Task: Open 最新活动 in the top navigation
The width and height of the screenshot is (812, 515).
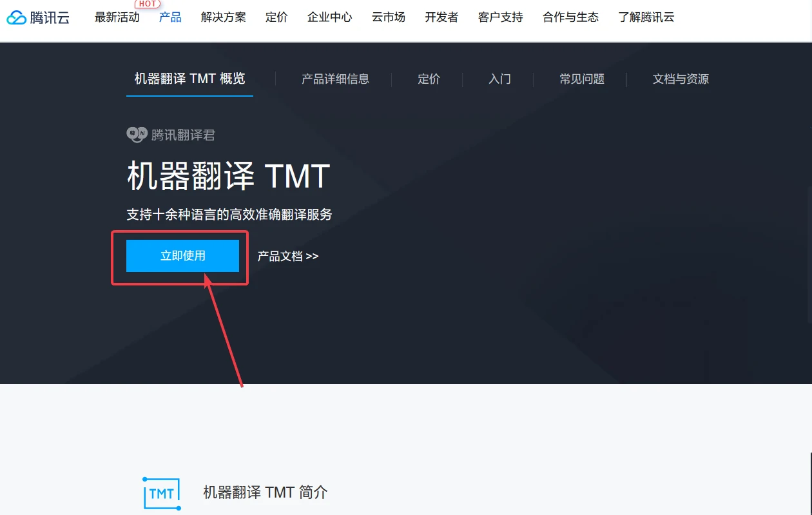Action: (117, 17)
